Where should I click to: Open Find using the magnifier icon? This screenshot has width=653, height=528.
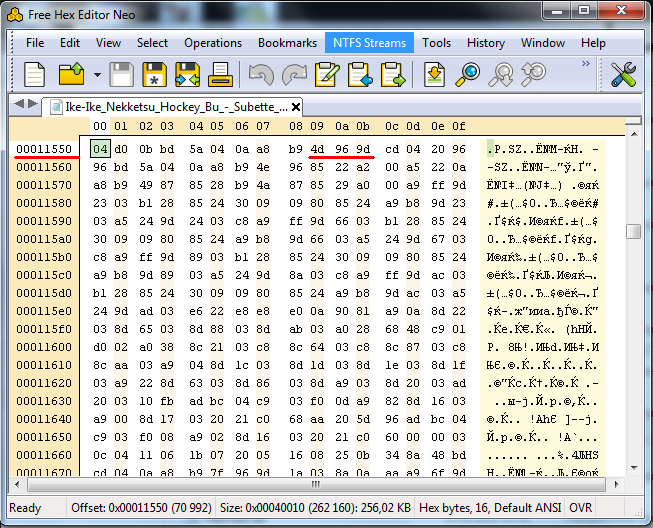(467, 75)
